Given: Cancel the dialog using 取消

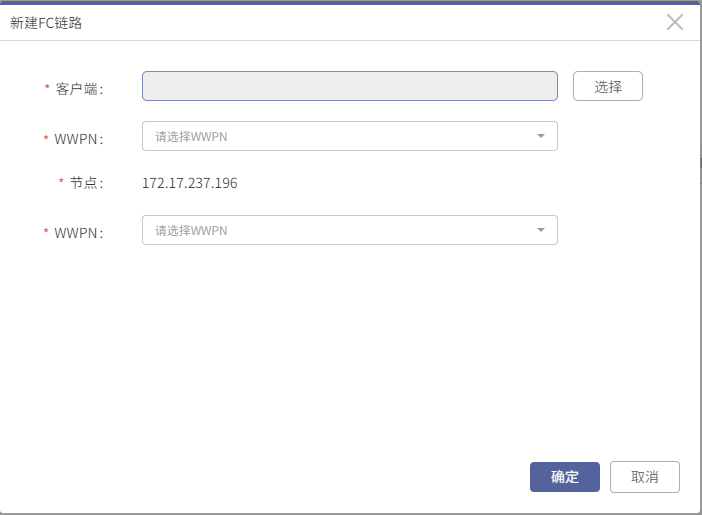Looking at the screenshot, I should click(645, 477).
